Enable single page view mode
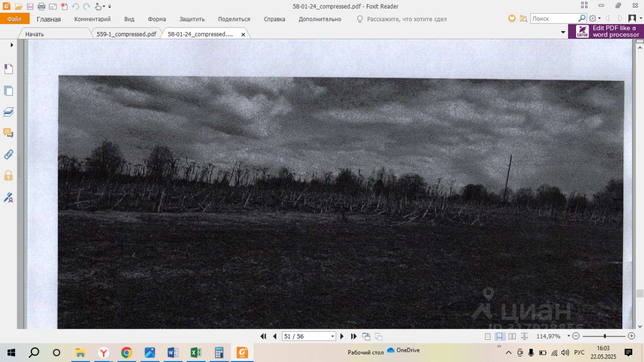Screen dimensions: 644x362 pos(488,336)
